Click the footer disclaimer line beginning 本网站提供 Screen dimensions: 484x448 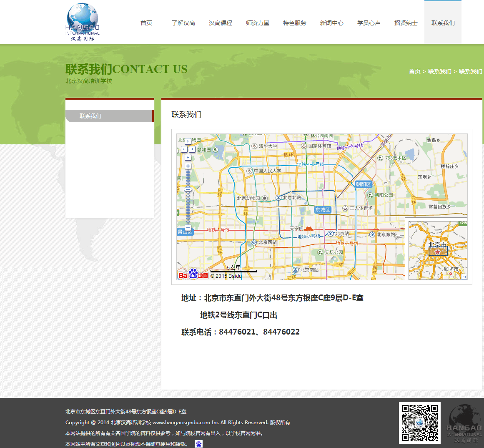(x=165, y=433)
